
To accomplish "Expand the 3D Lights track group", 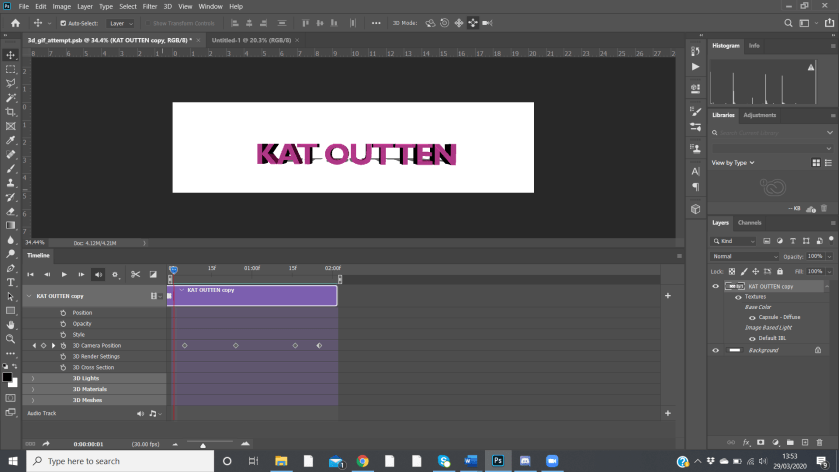I will 33,379.
